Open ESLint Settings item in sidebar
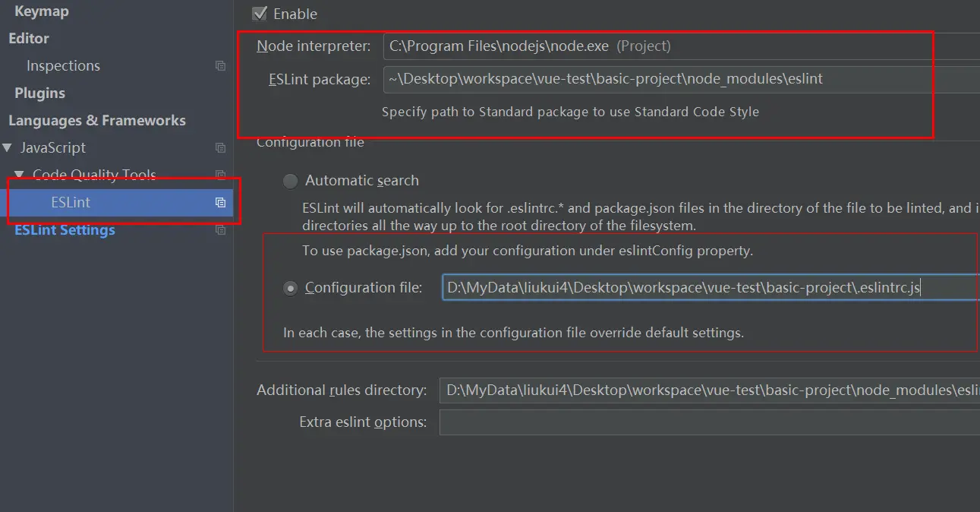This screenshot has width=980, height=512. (65, 230)
